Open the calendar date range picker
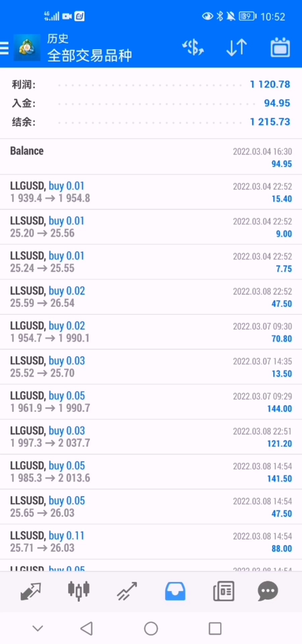This screenshot has height=644, width=302. coord(280,48)
